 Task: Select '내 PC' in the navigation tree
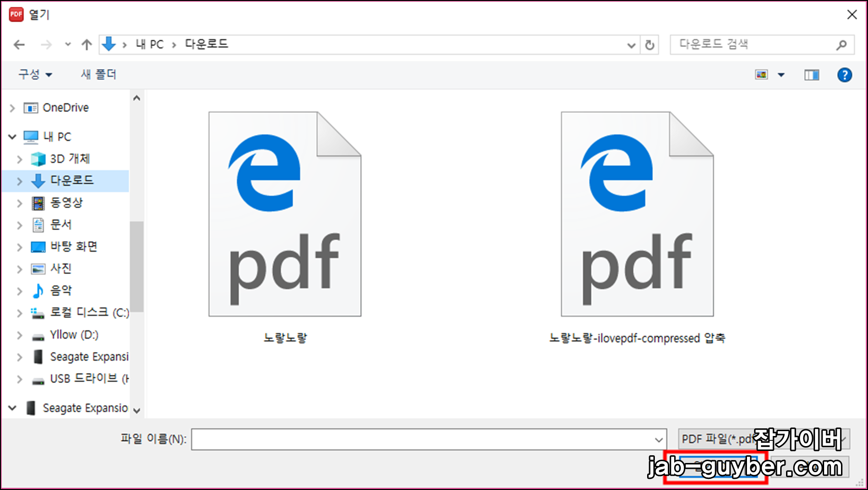point(57,137)
